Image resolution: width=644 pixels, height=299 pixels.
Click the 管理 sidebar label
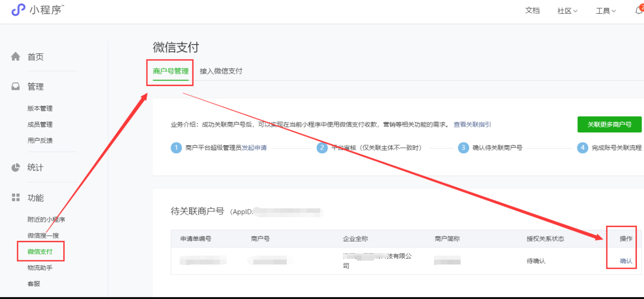(x=35, y=87)
